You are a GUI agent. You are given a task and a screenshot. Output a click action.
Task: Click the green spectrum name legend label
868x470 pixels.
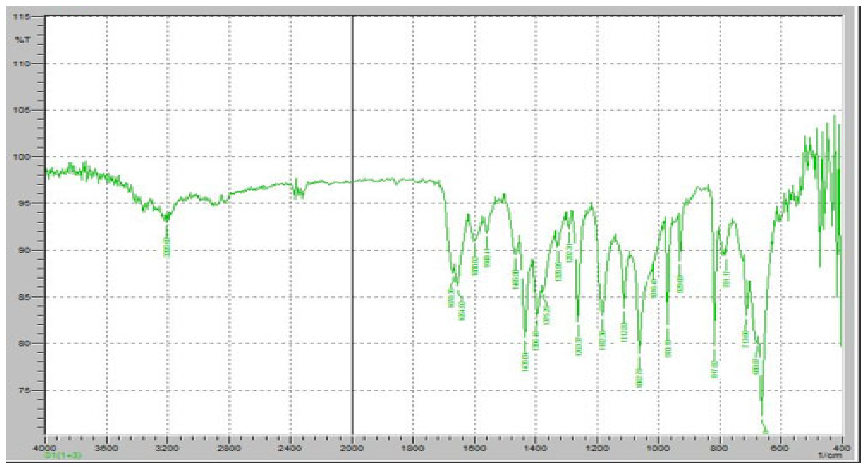63,455
